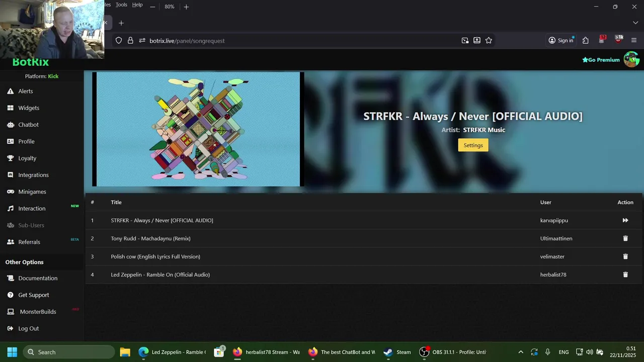Select artist name STRFKR Music

[484, 130]
